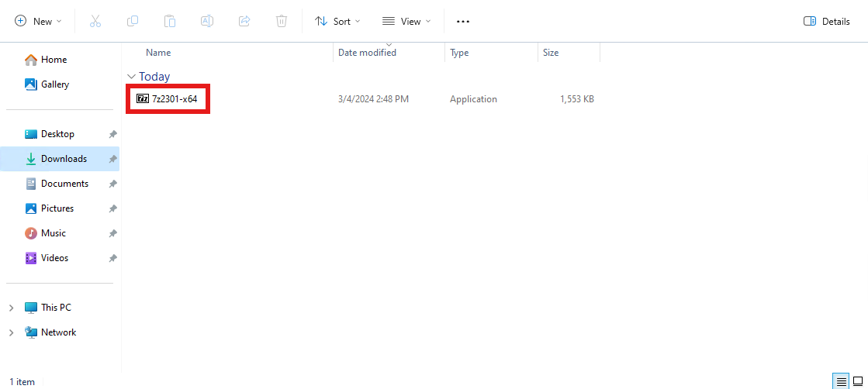Sort by the Name column header
This screenshot has width=868, height=389.
[x=158, y=53]
